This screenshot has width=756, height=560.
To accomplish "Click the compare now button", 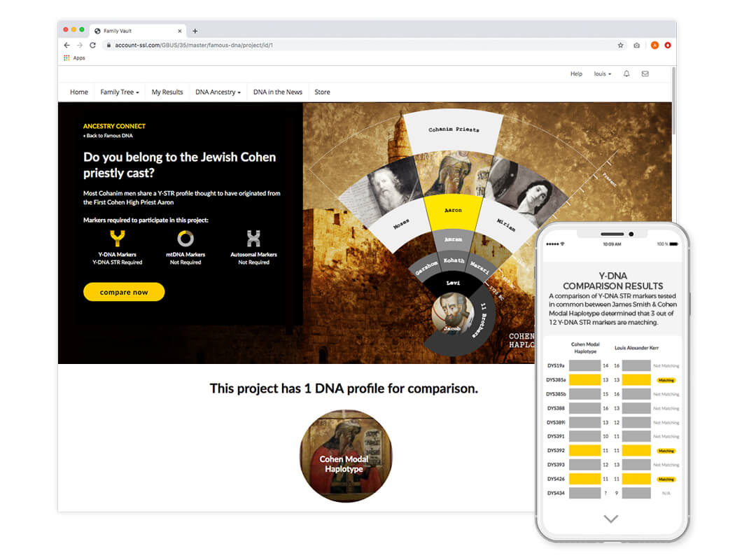I will click(x=124, y=292).
